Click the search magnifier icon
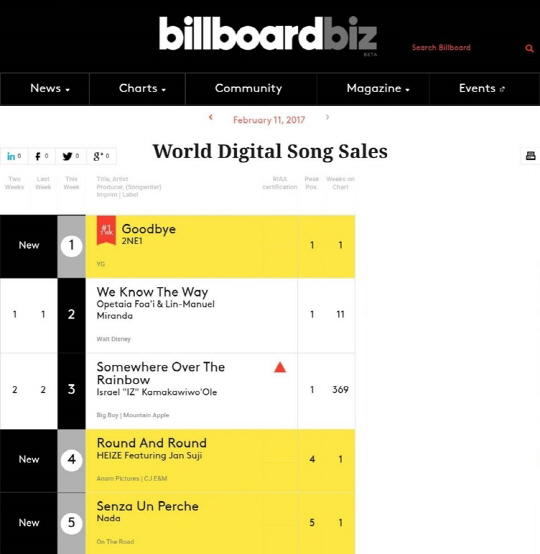This screenshot has width=540, height=554. [x=529, y=48]
